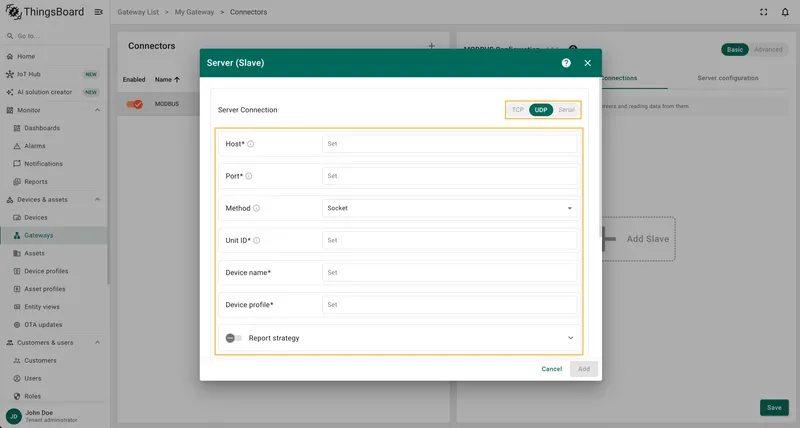Viewport: 800px width, 428px height.
Task: Open Gateways in the sidebar
Action: pyautogui.click(x=54, y=235)
